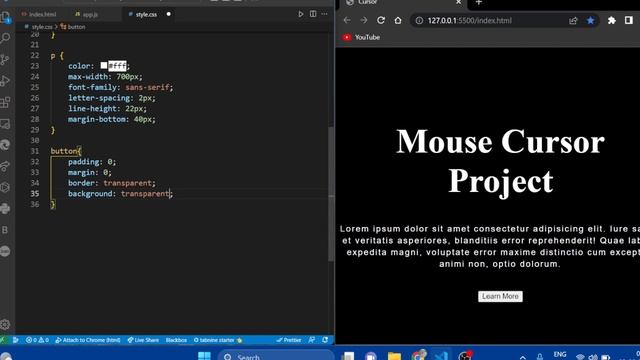Close the Cursor browser tab
The width and height of the screenshot is (640, 360).
458,2
